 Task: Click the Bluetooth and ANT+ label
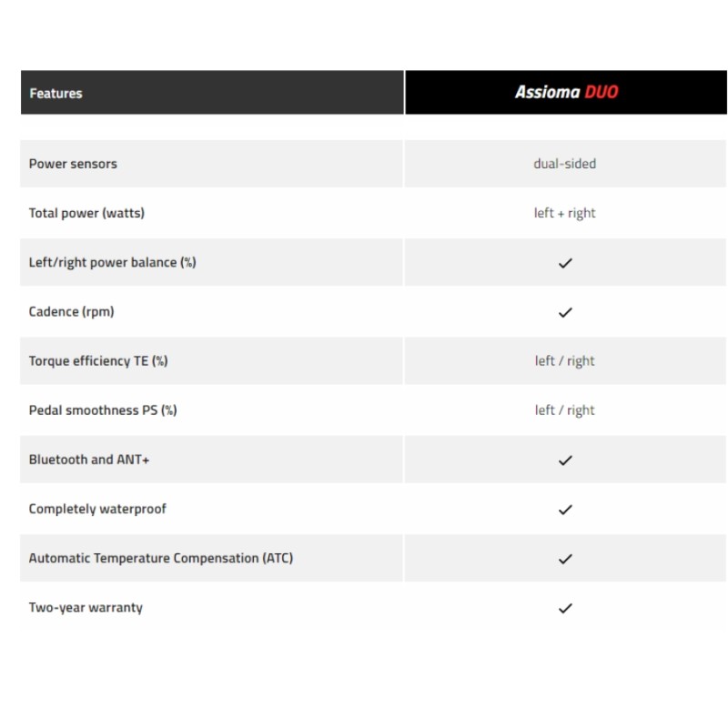[x=89, y=460]
